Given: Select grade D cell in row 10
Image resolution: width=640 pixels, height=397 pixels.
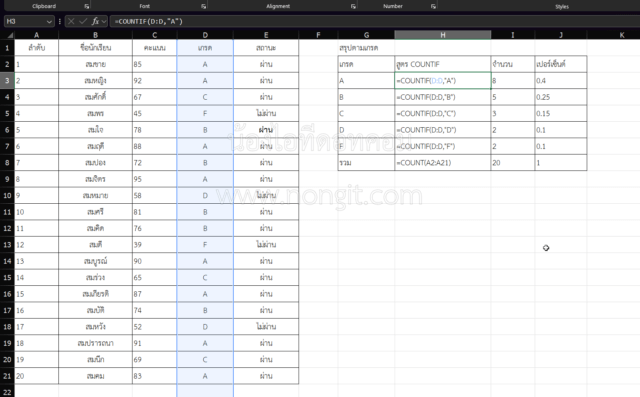Looking at the screenshot, I should pyautogui.click(x=205, y=195).
